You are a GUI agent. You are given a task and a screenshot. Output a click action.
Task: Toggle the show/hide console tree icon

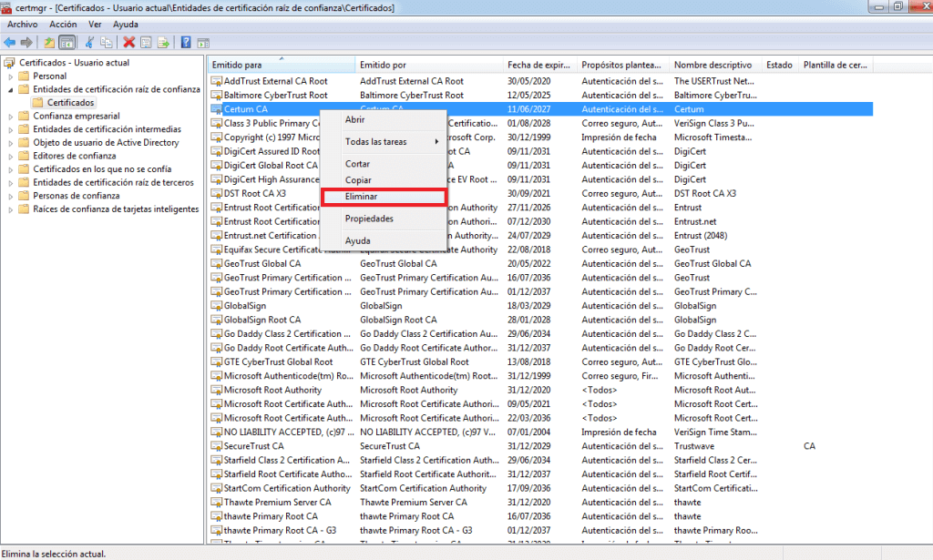pos(67,42)
